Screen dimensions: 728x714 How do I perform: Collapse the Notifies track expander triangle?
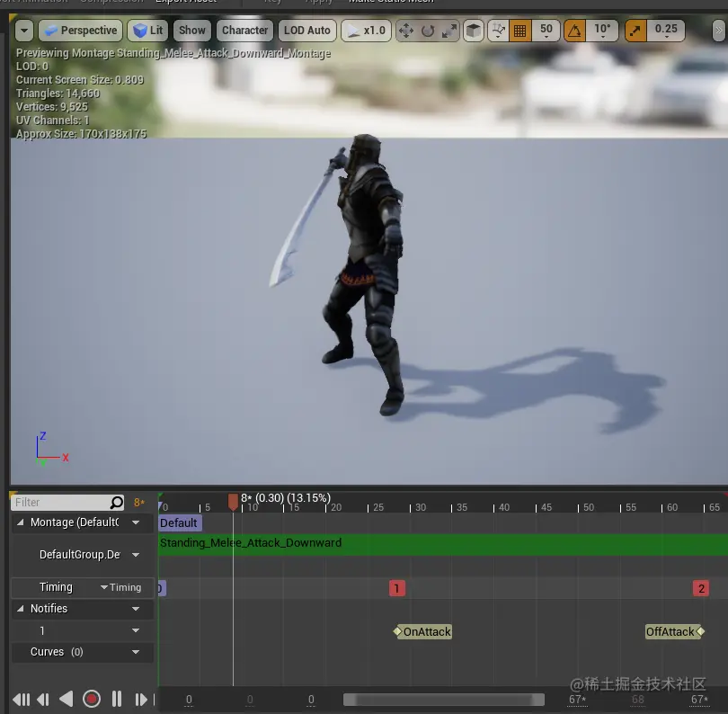[x=20, y=609]
